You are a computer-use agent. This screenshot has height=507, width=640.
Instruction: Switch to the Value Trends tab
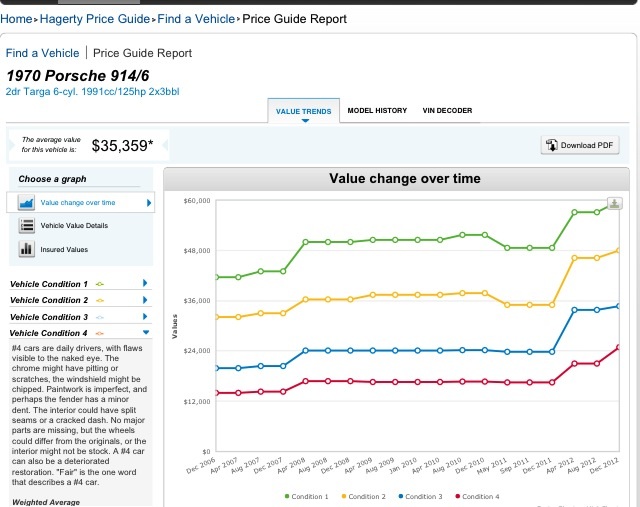(303, 111)
